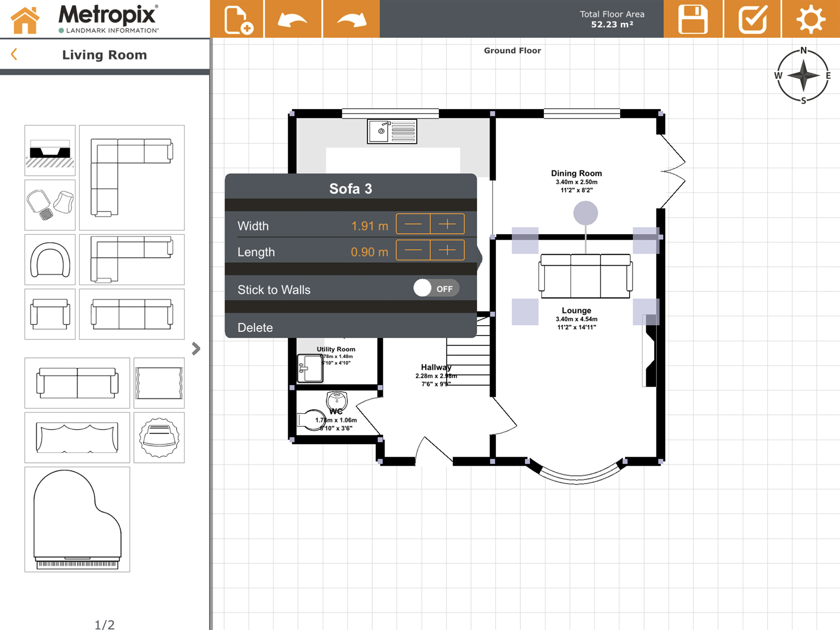Click the 1/2 page indicator
The width and height of the screenshot is (840, 630).
tap(105, 624)
